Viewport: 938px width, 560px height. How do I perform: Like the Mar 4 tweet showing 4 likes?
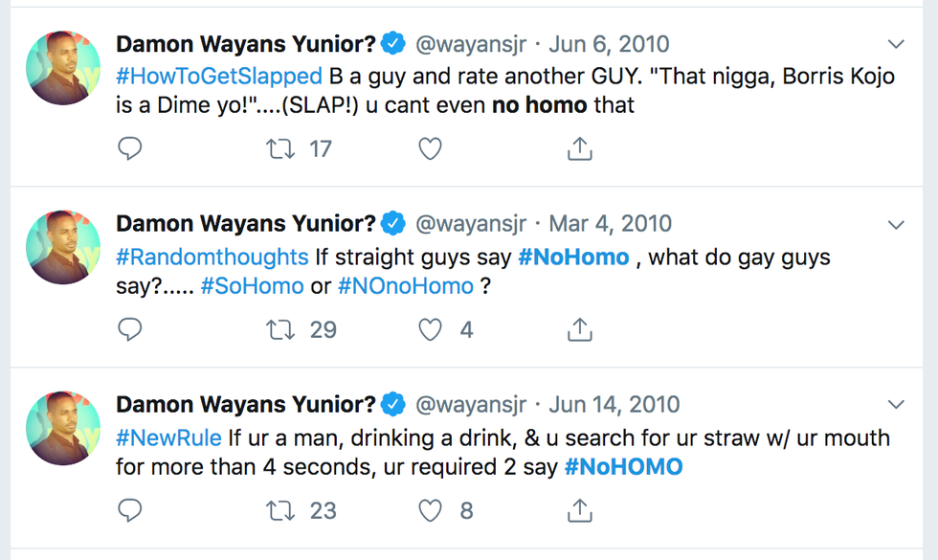428,329
